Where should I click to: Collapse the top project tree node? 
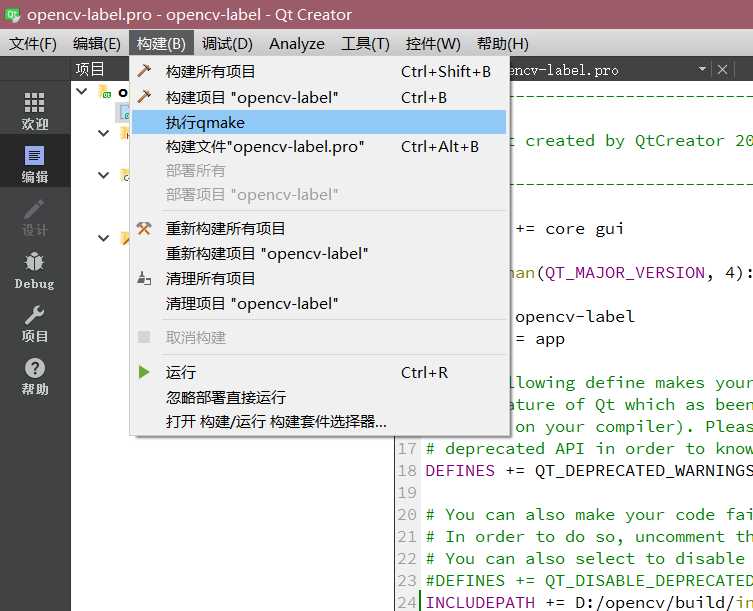tap(82, 91)
